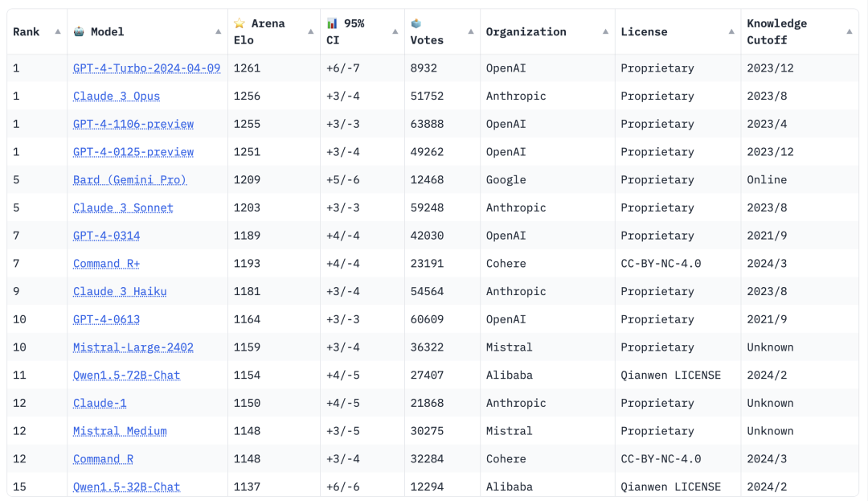Select Elo value 1261
Viewport: 868px width, 501px height.
247,68
